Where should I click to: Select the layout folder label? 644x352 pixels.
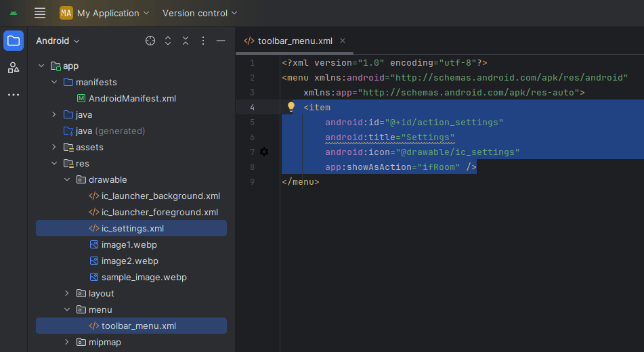[x=102, y=293]
